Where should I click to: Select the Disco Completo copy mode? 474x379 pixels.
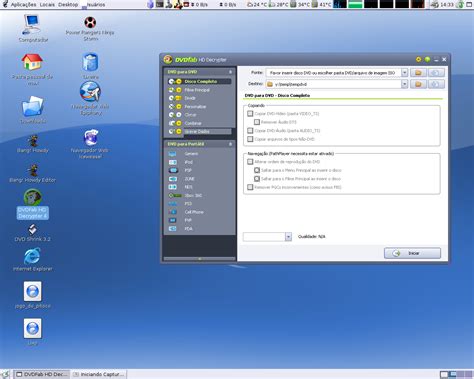tap(199, 81)
